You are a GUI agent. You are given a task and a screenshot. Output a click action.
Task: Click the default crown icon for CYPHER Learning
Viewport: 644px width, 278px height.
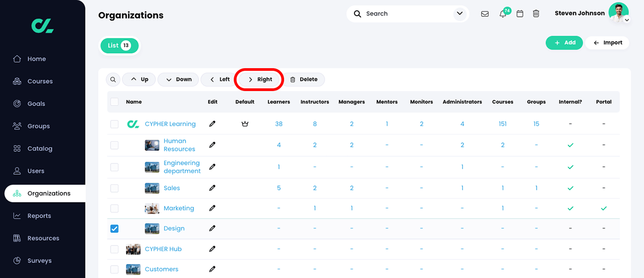click(x=245, y=124)
